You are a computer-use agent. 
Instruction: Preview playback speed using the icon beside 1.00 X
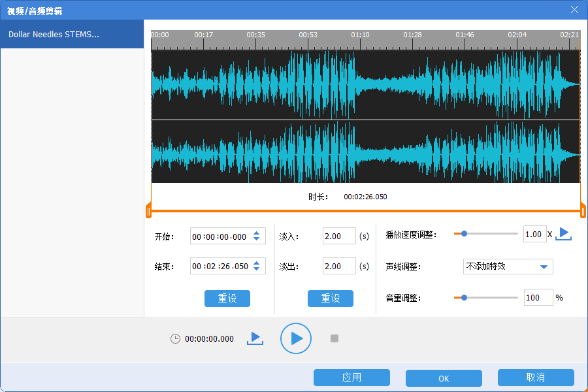(563, 234)
